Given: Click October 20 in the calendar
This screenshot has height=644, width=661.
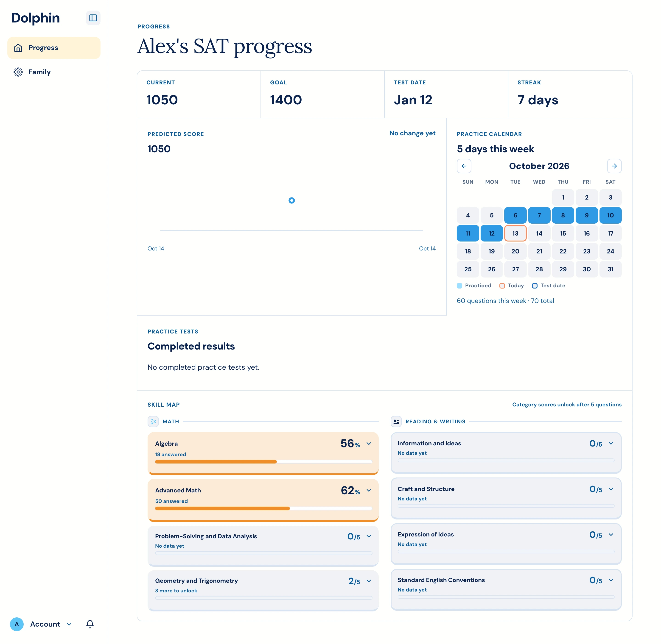Looking at the screenshot, I should [x=515, y=251].
